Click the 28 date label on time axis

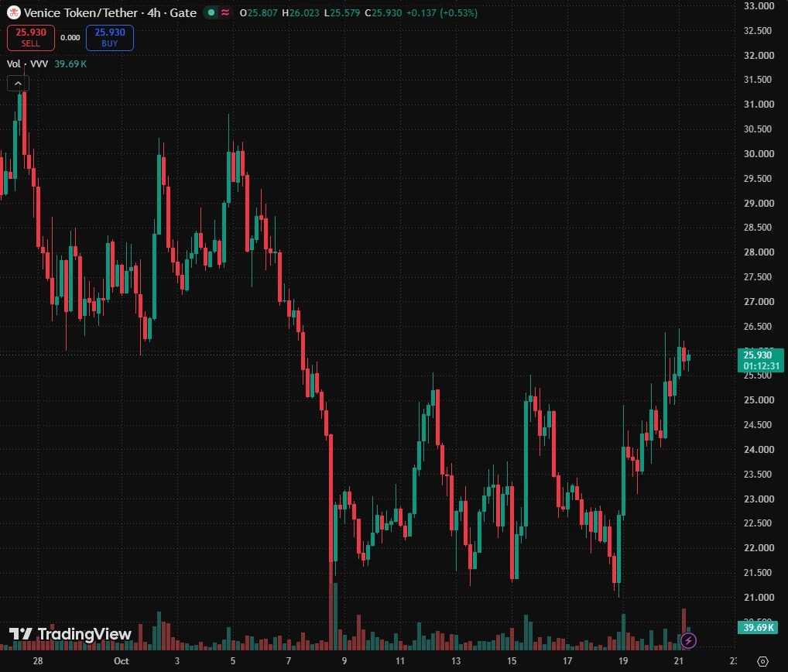[38, 661]
